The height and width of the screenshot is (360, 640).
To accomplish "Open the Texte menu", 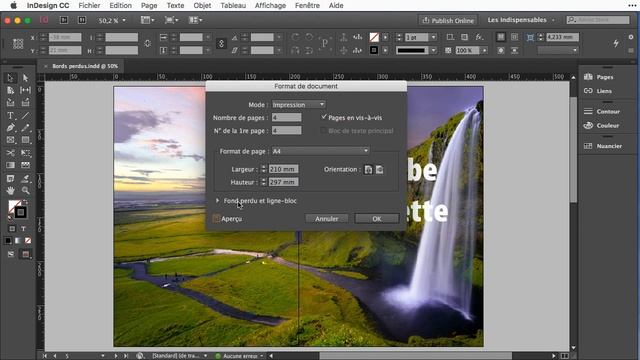I will click(175, 5).
